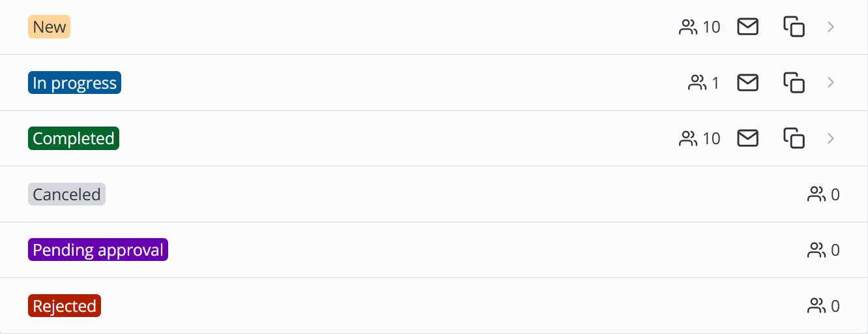Click the duplicate icon in Completed row
Screen dimensions: 868x334
794,138
